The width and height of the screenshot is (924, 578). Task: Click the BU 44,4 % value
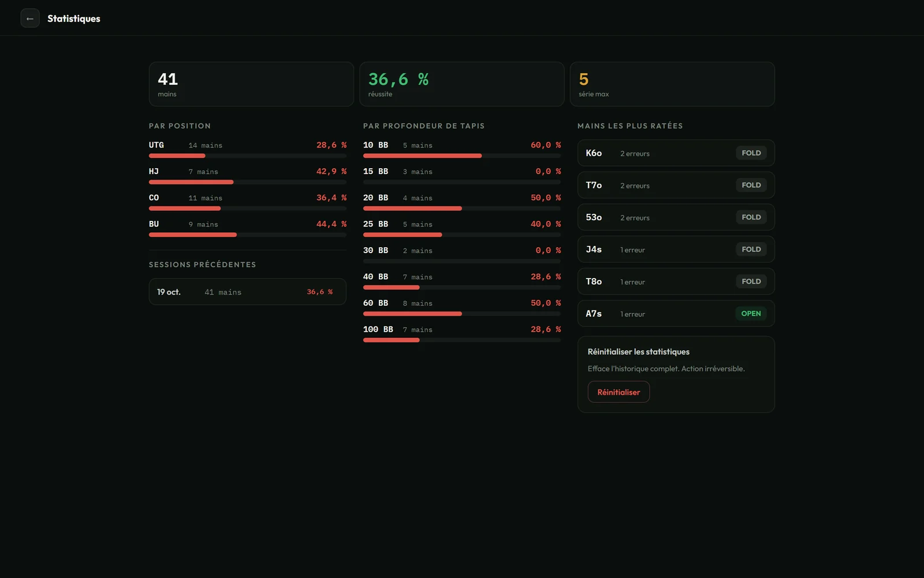[x=331, y=224]
